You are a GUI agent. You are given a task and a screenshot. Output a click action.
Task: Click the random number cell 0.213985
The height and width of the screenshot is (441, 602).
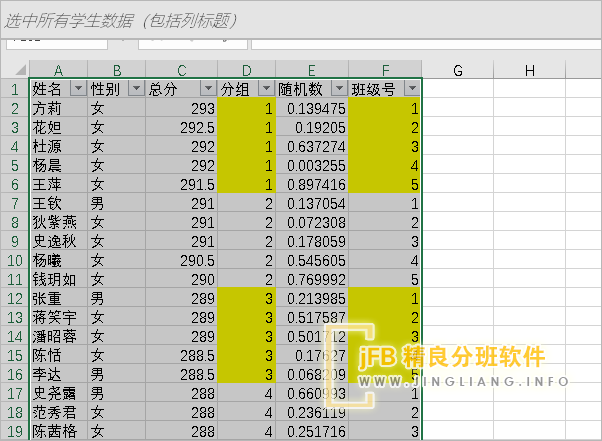pyautogui.click(x=312, y=298)
